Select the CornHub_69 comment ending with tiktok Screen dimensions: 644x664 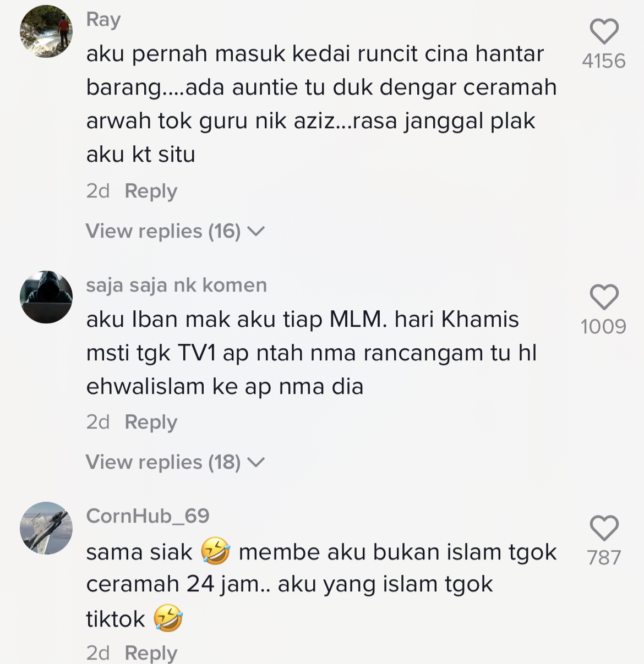321,585
